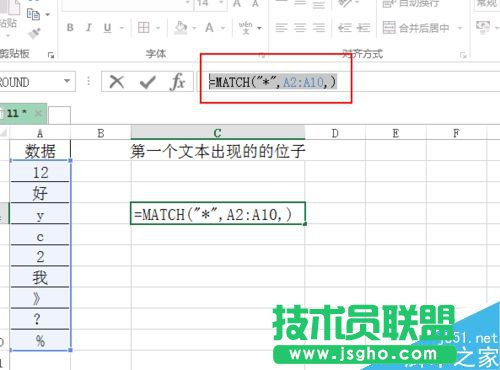Apply cell borders icon

(144, 28)
